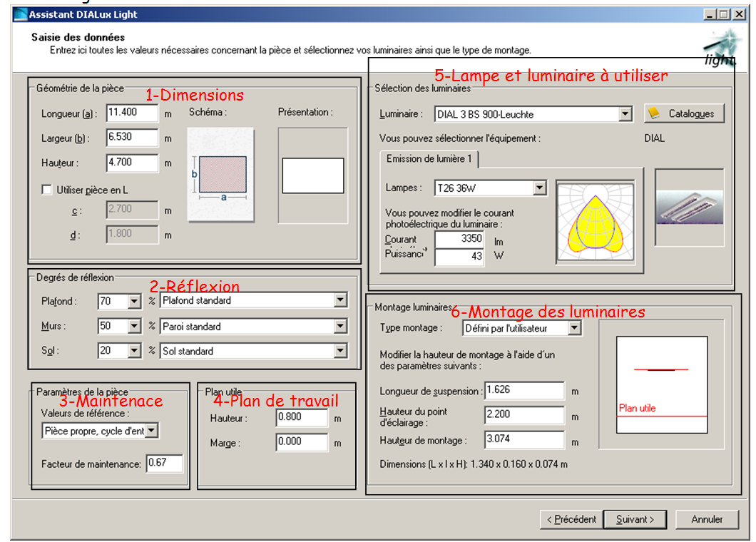Click the mounting height preview diagram
The width and height of the screenshot is (756, 542).
pos(662,385)
